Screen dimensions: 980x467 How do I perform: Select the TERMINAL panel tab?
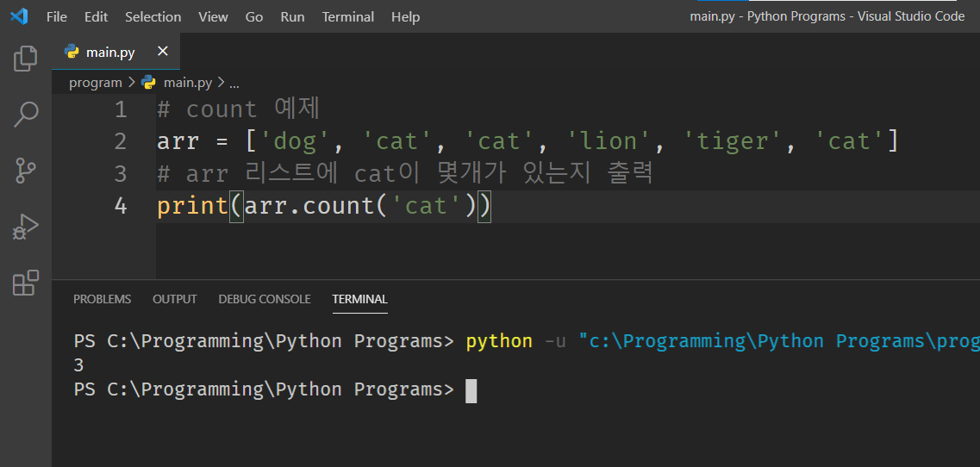tap(360, 299)
